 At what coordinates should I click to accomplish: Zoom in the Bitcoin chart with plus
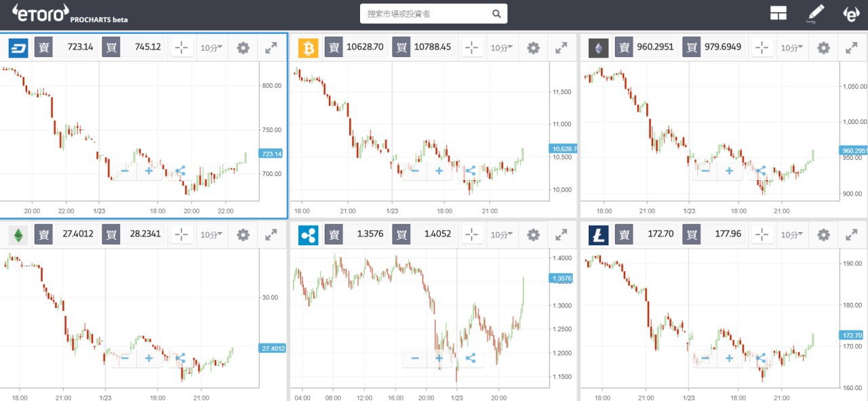(x=439, y=171)
